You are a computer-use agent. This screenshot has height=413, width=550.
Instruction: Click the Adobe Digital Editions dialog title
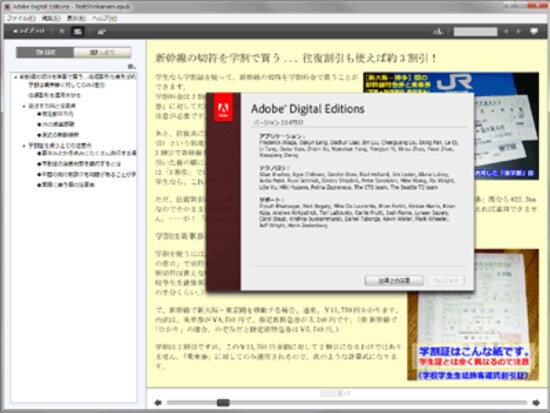(308, 109)
